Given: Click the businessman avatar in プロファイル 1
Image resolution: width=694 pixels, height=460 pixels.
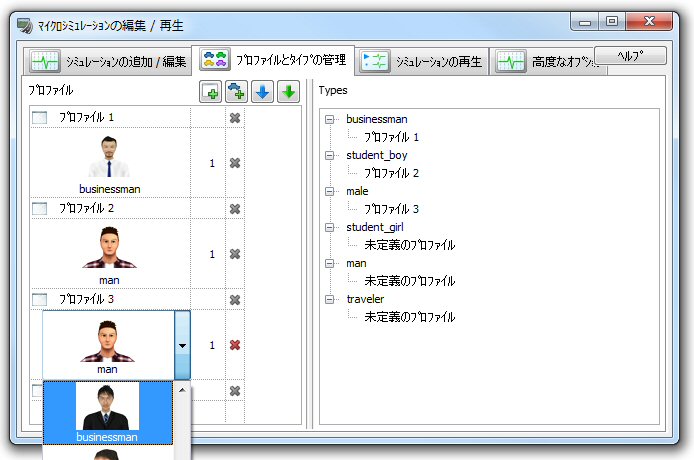Looking at the screenshot, I should (x=109, y=156).
